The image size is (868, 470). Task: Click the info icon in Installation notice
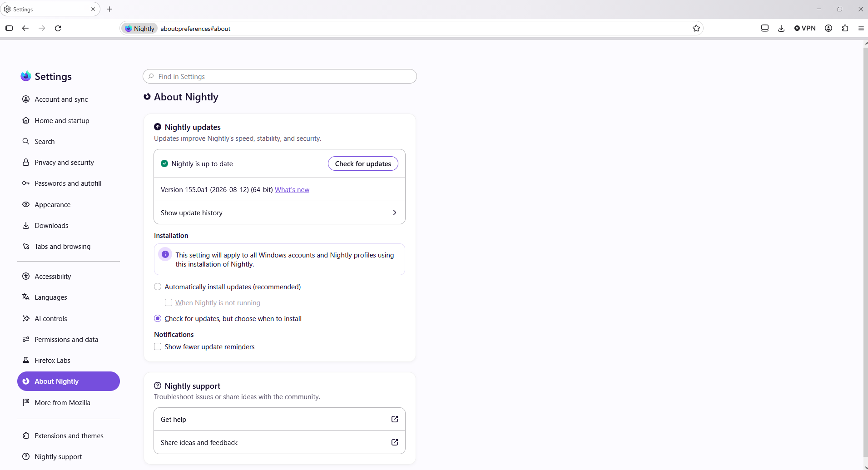(165, 254)
